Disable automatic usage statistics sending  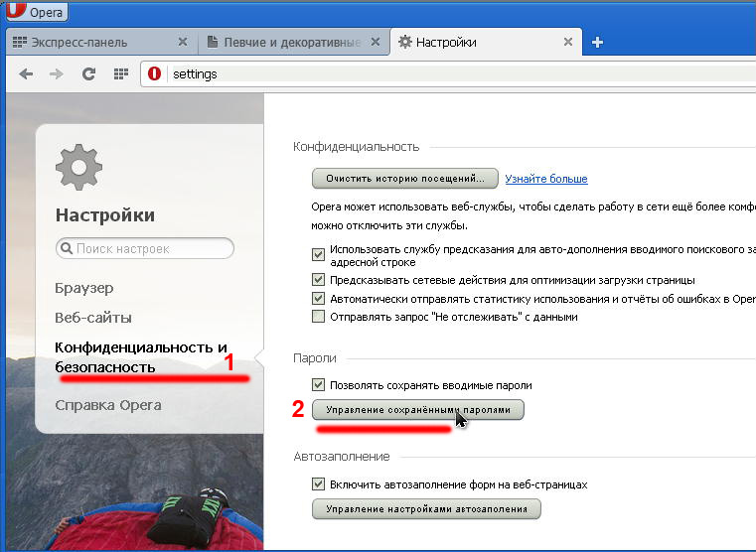click(318, 298)
